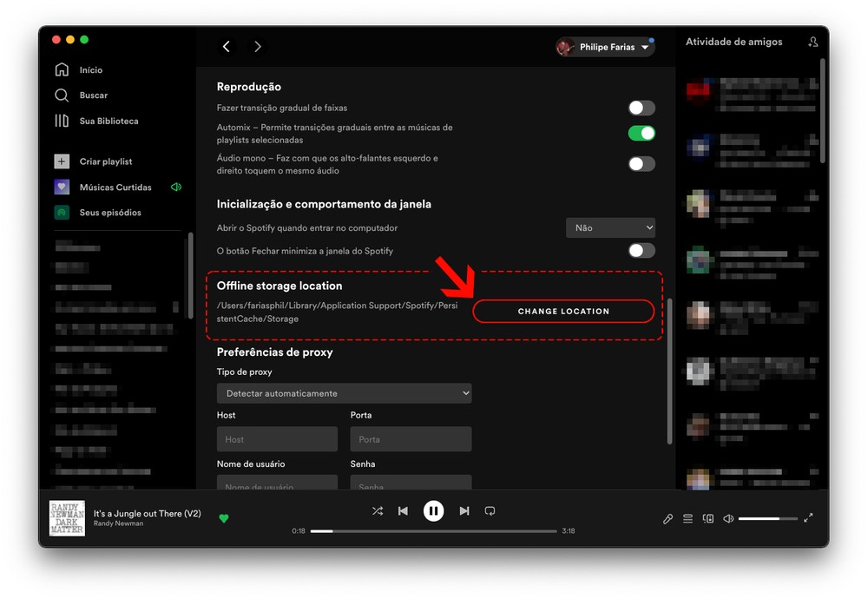Enable repeat mode icon
Screen dimensions: 868x599
(x=490, y=511)
